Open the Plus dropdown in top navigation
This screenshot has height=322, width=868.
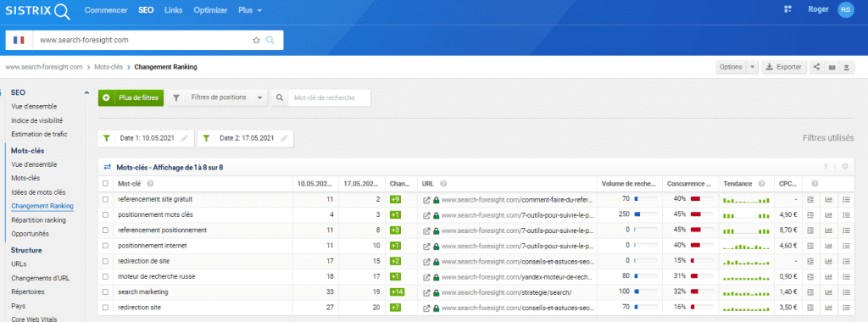250,10
